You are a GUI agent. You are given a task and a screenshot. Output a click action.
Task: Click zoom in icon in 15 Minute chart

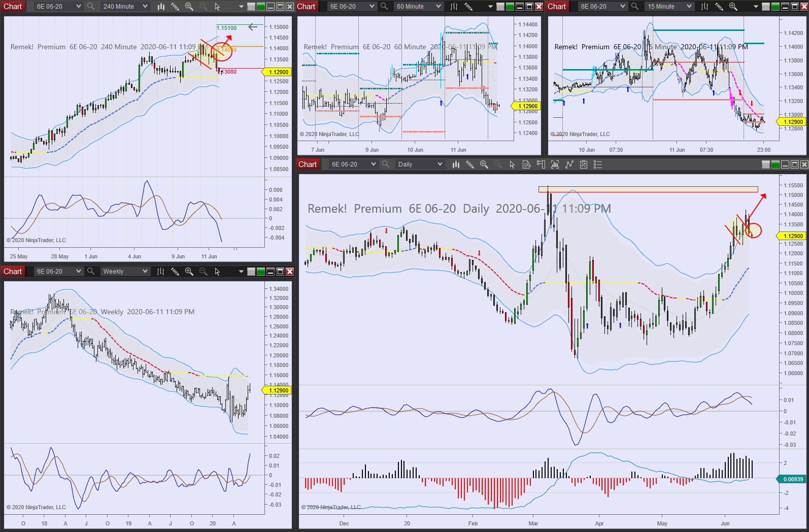[733, 6]
